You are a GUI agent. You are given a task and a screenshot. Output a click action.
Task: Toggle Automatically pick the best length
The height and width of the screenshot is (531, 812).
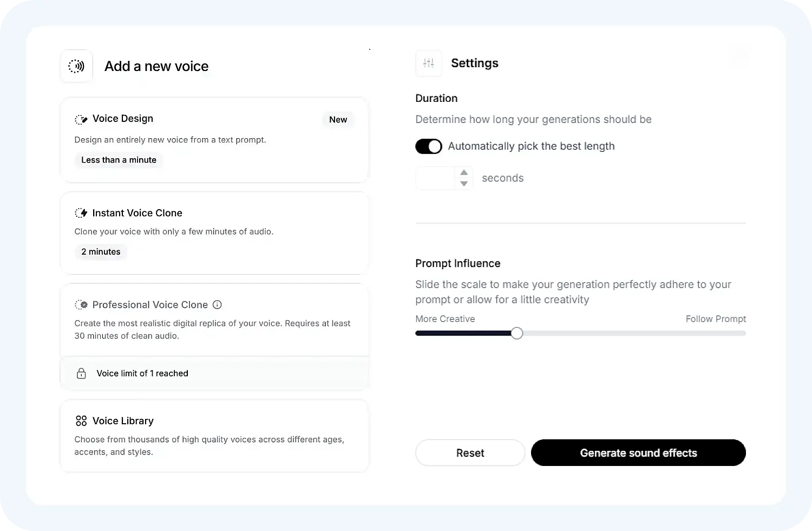click(x=429, y=146)
